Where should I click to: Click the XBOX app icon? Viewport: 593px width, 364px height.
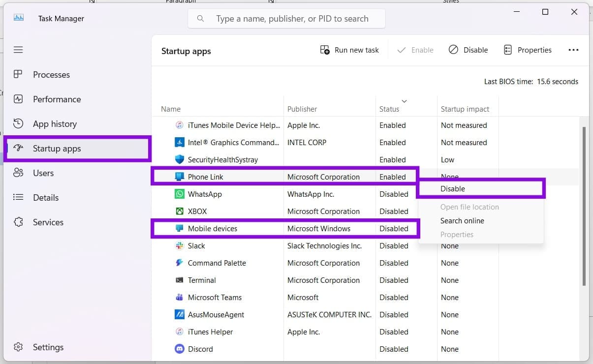tap(180, 211)
